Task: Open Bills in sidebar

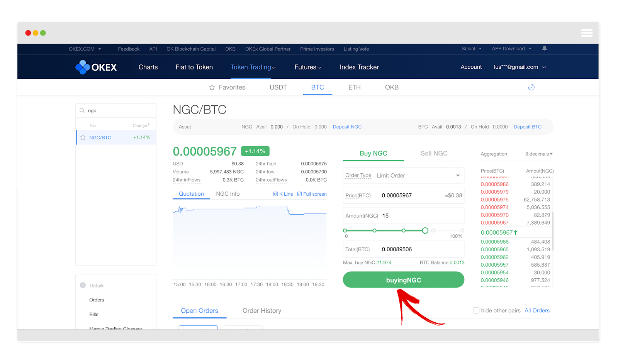Action: pos(94,315)
